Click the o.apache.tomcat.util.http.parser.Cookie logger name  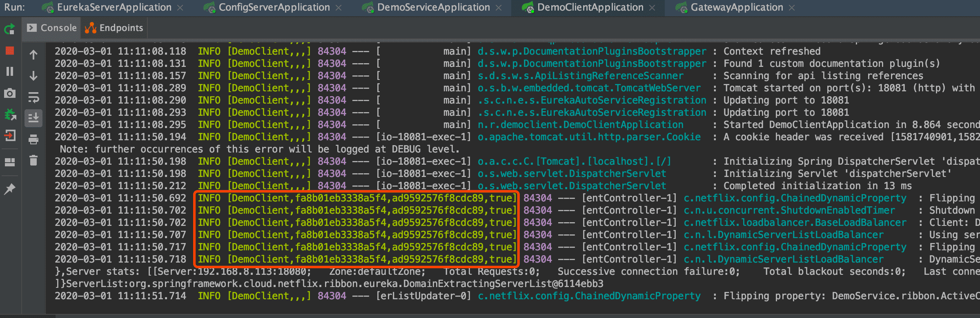[589, 137]
